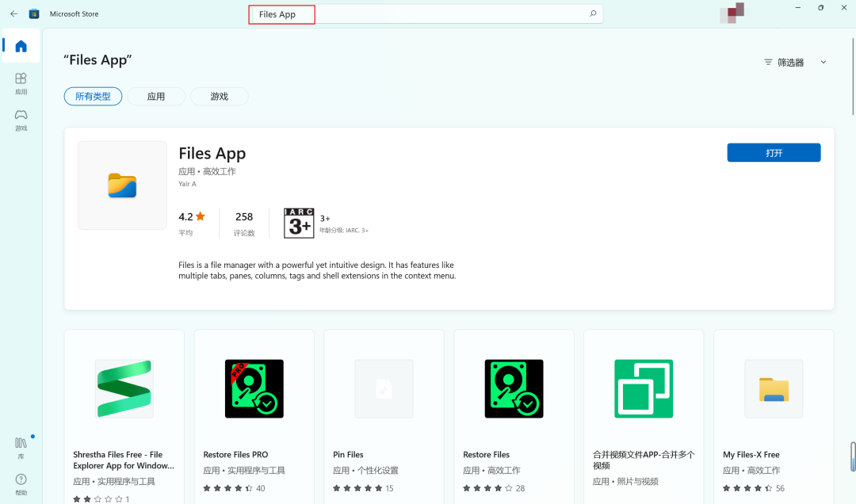Expand the 筛选器 dropdown chevron

click(x=824, y=63)
